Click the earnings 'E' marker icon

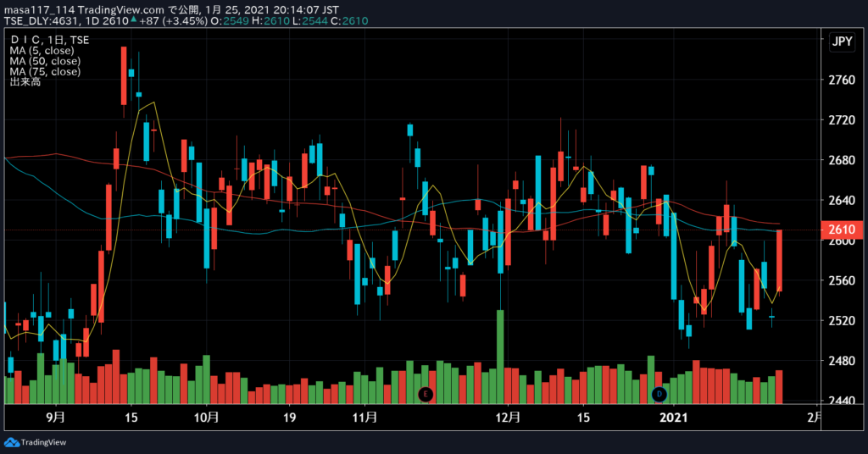(x=426, y=394)
